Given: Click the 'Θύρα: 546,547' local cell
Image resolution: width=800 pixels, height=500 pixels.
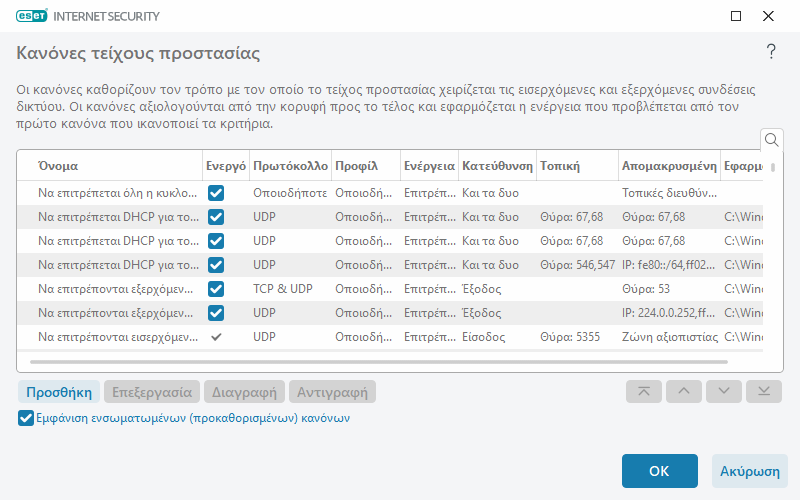Looking at the screenshot, I should (x=578, y=265).
